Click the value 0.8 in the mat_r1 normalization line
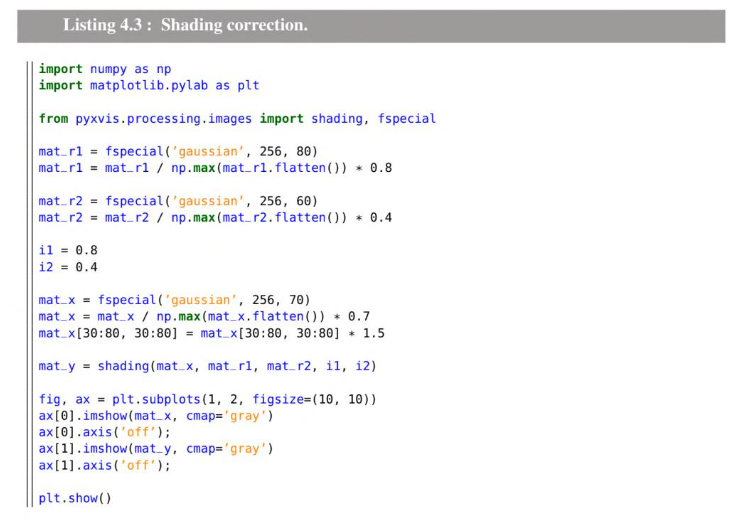 pos(381,168)
